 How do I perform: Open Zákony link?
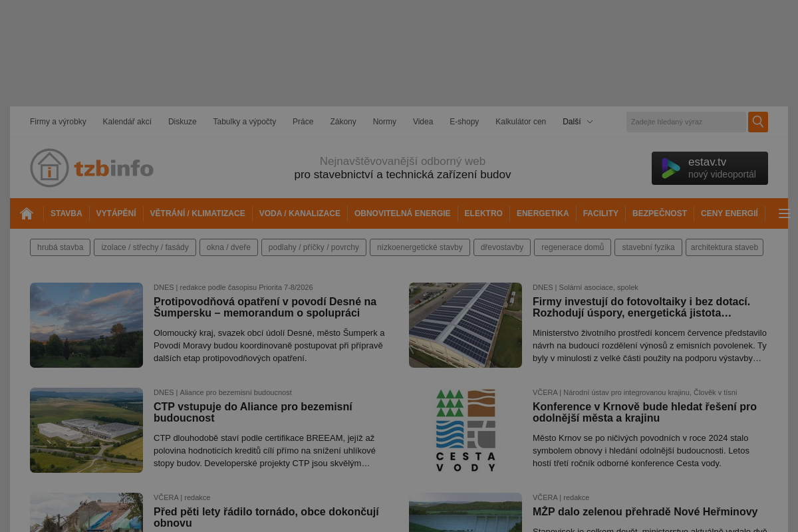coord(343,122)
